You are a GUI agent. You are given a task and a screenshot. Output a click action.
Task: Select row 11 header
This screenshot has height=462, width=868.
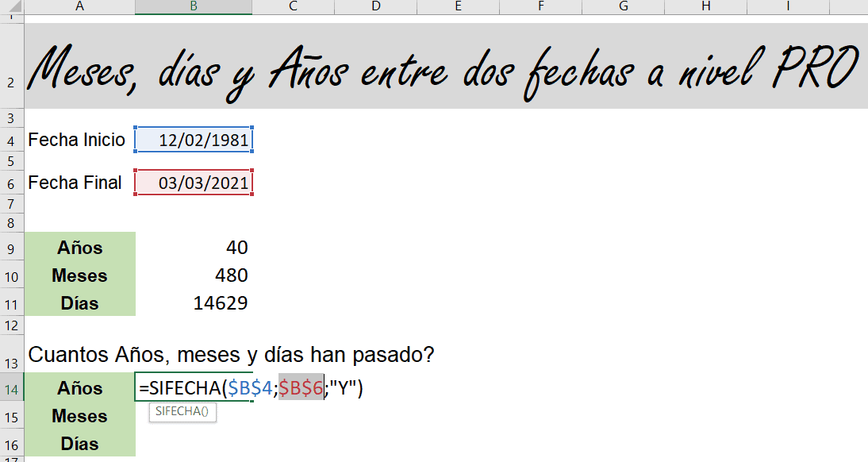(12, 302)
